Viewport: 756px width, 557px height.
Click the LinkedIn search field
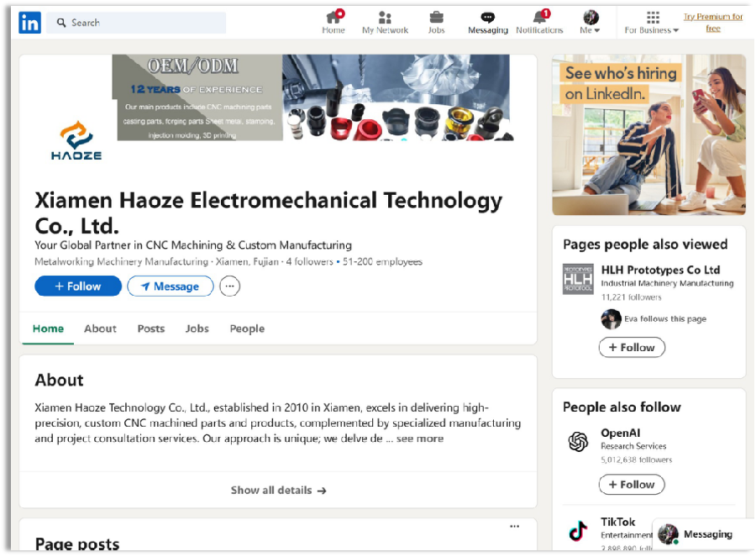[136, 23]
